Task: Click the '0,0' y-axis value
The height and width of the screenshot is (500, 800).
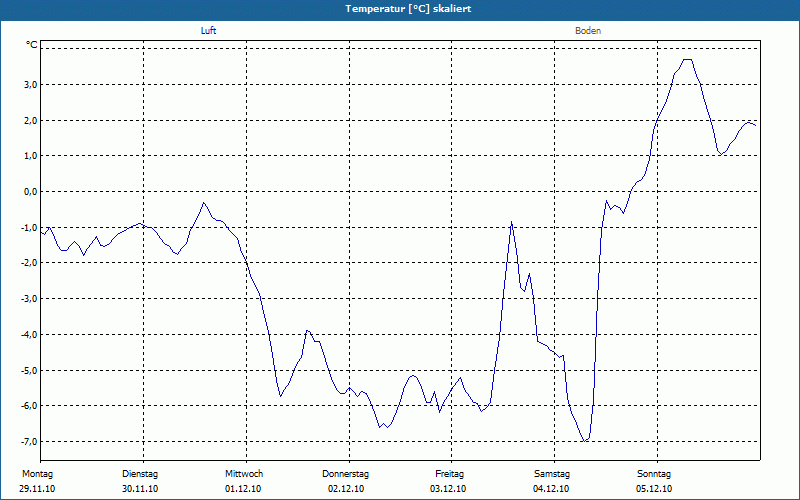Action: tap(31, 191)
